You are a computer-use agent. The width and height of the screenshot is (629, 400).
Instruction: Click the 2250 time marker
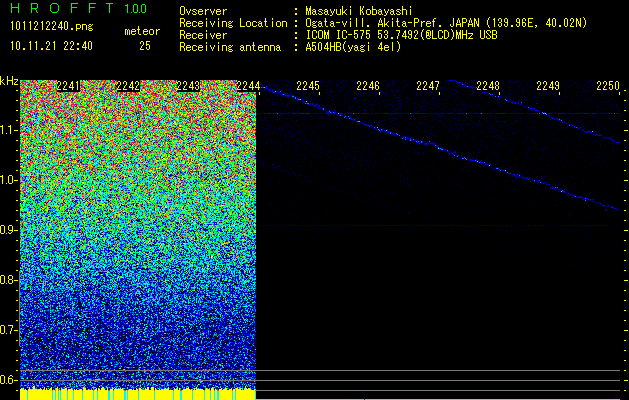pyautogui.click(x=608, y=86)
